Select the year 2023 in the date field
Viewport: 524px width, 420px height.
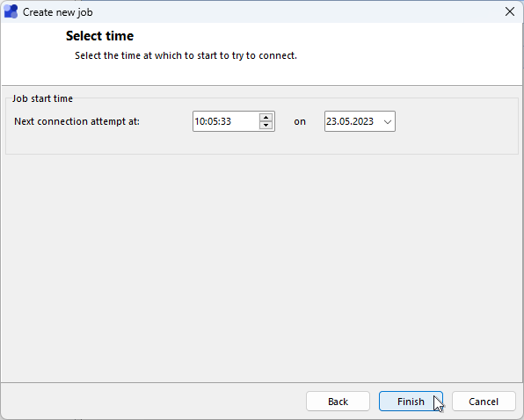tap(363, 121)
